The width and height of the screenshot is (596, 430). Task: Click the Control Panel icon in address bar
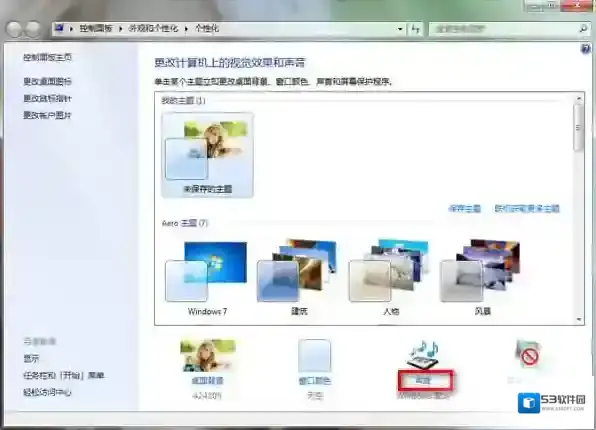pos(59,28)
